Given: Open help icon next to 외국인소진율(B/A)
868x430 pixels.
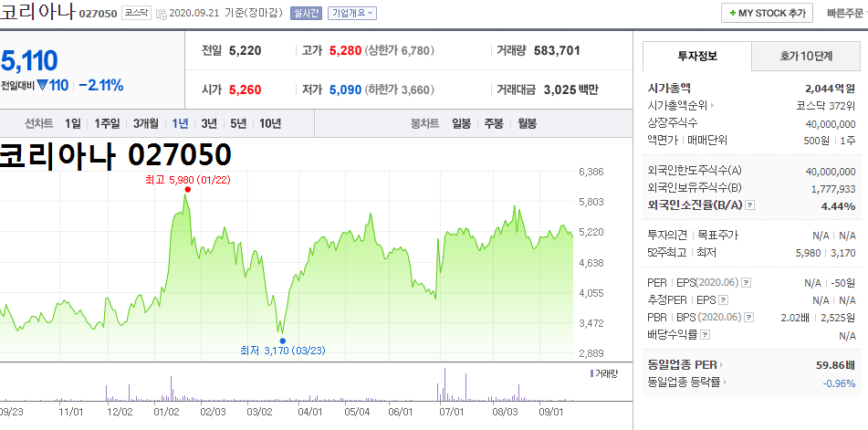Looking at the screenshot, I should coord(749,205).
